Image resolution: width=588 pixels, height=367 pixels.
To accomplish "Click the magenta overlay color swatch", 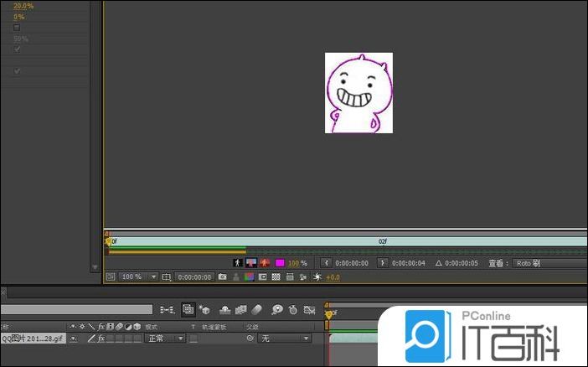I will [x=280, y=263].
